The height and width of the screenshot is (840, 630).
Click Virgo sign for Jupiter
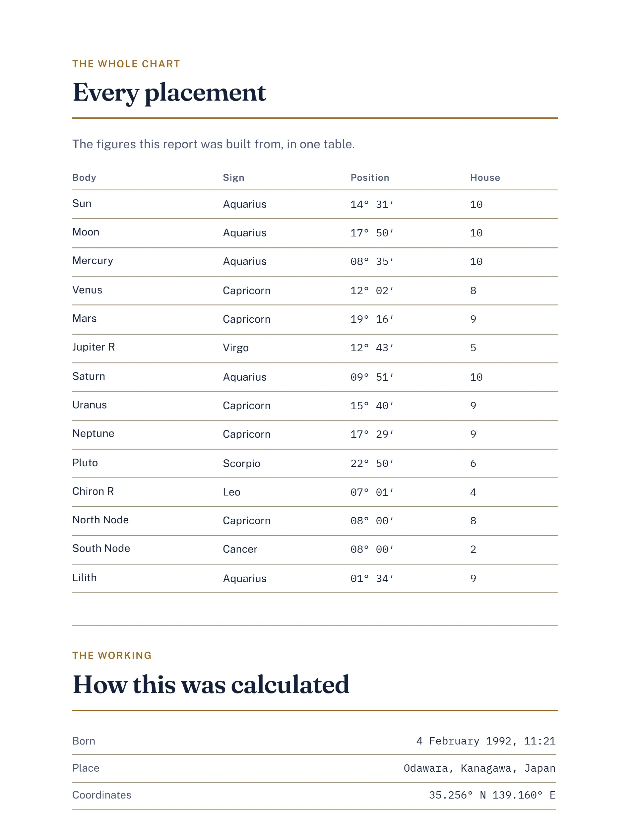tap(235, 348)
